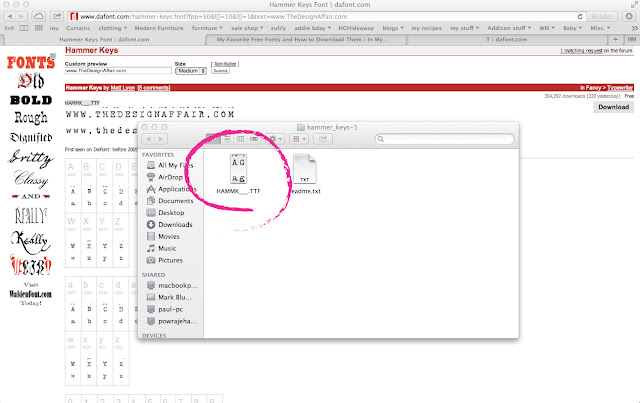Image resolution: width=640 pixels, height=403 pixels.
Task: Open the Baby bookmarks folder
Action: [x=573, y=28]
